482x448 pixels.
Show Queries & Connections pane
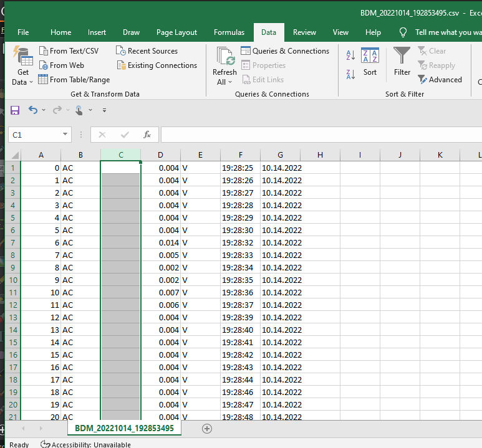click(285, 51)
